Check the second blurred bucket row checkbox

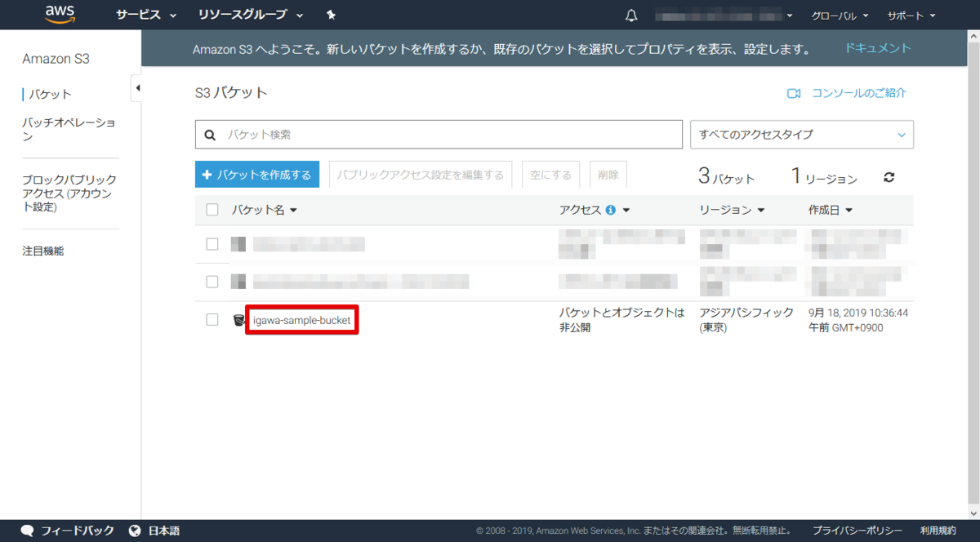tap(212, 282)
